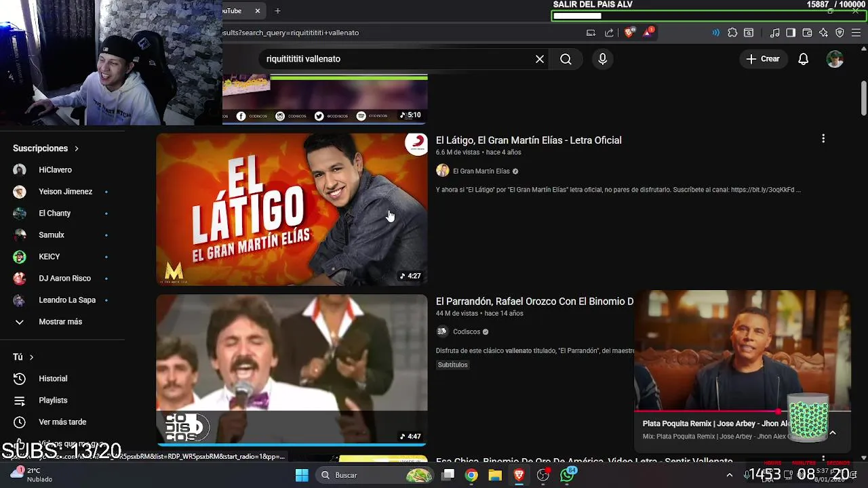Open El Látigo, El Gran Martín Elías title
868x488 pixels.
point(528,140)
